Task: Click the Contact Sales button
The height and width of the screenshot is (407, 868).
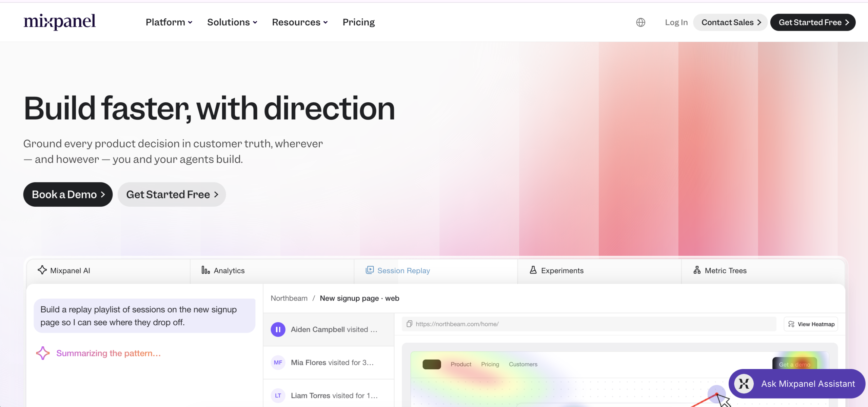Action: [730, 22]
